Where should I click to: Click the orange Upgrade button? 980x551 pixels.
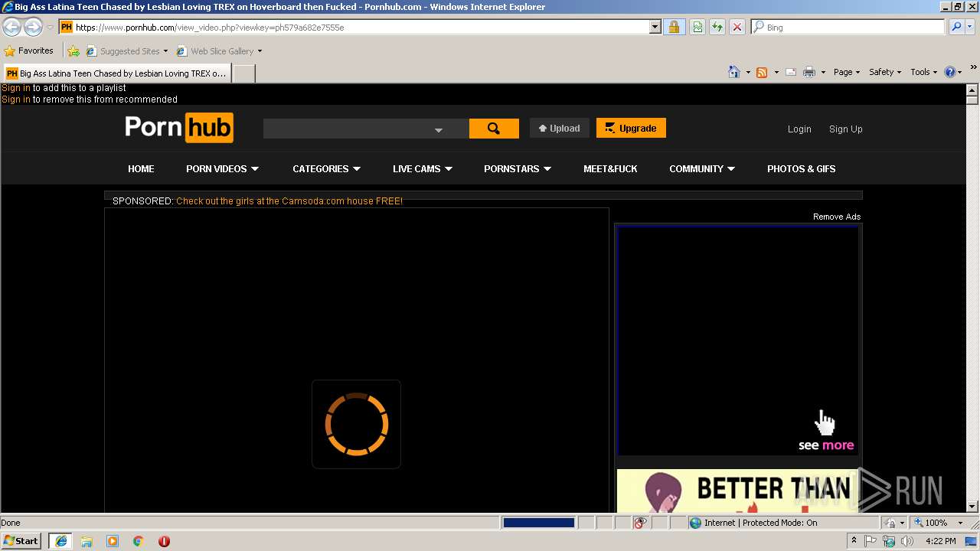(x=631, y=128)
